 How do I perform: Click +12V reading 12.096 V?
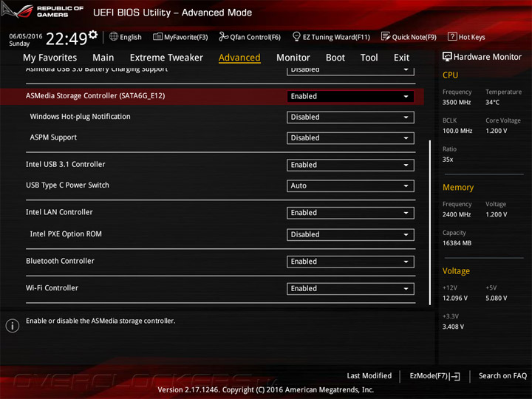click(455, 299)
